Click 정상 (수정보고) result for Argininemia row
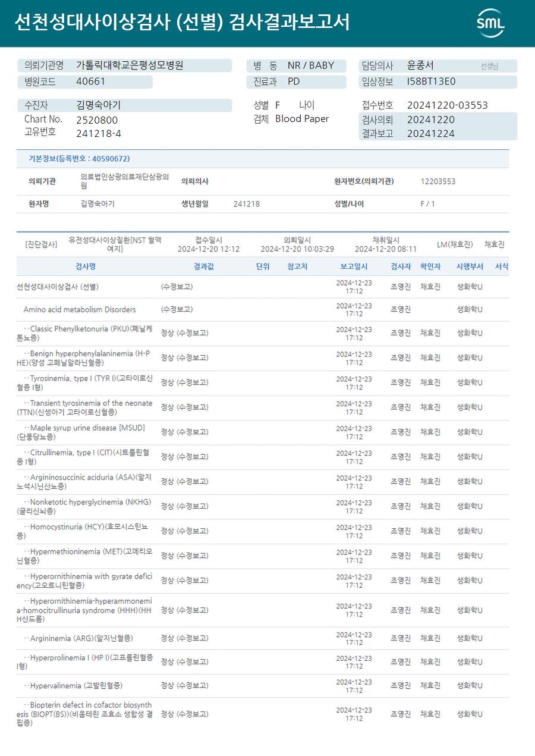The width and height of the screenshot is (535, 756). pos(184,638)
